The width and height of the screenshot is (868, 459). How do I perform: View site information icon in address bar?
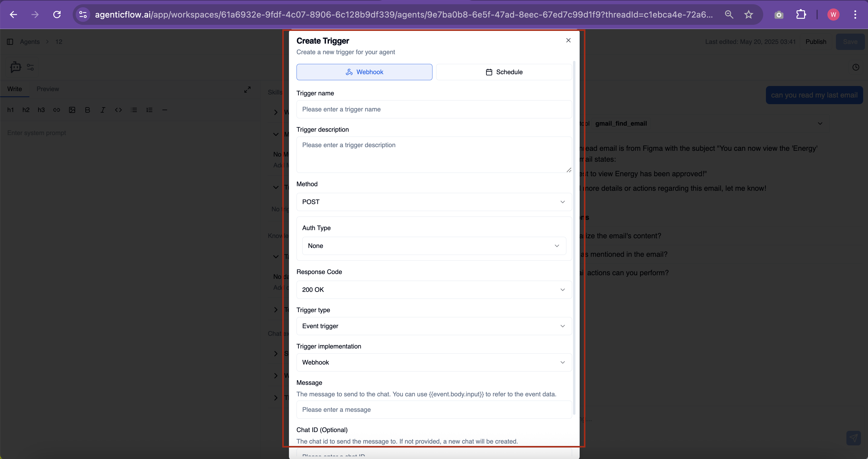tap(83, 15)
